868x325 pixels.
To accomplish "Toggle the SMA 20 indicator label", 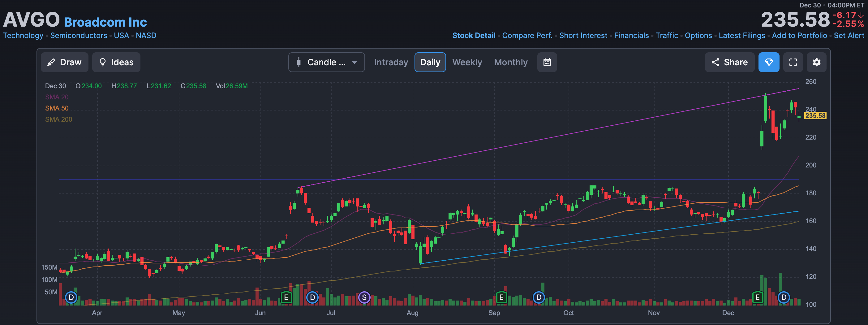I will 57,97.
